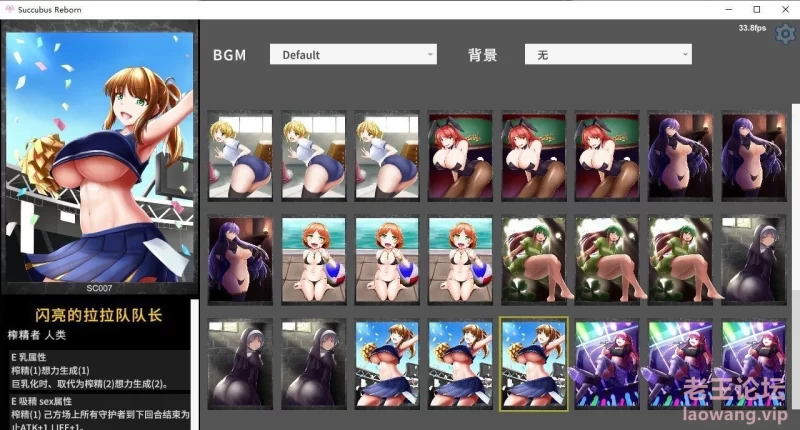This screenshot has height=430, width=800.
Task: Click the BGM label
Action: tap(230, 55)
